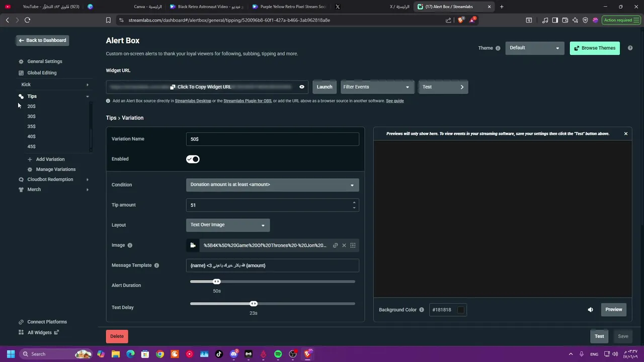The width and height of the screenshot is (644, 362).
Task: Open media gallery grid icon in Image row
Action: (353, 245)
